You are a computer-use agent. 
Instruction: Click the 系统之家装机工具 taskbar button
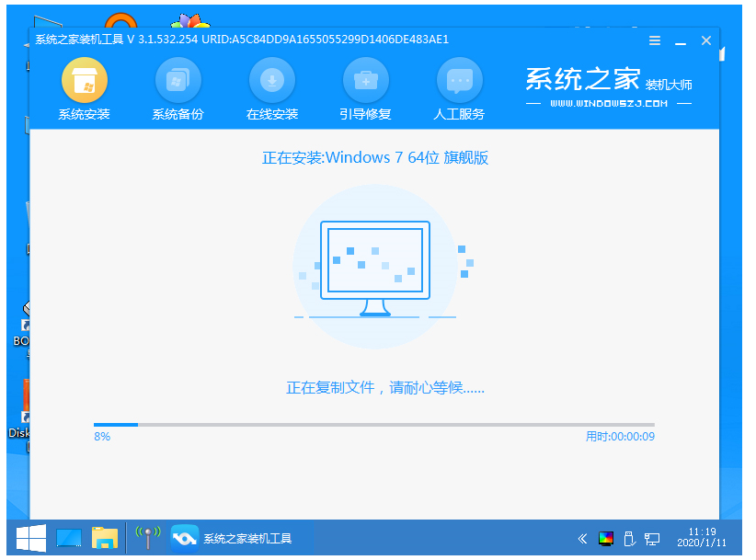[241, 538]
